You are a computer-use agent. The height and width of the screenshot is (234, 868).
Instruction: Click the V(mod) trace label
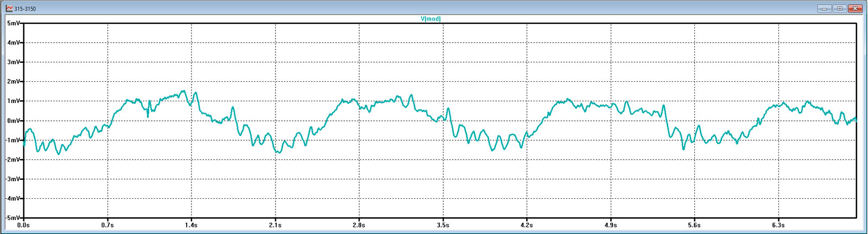coord(431,18)
